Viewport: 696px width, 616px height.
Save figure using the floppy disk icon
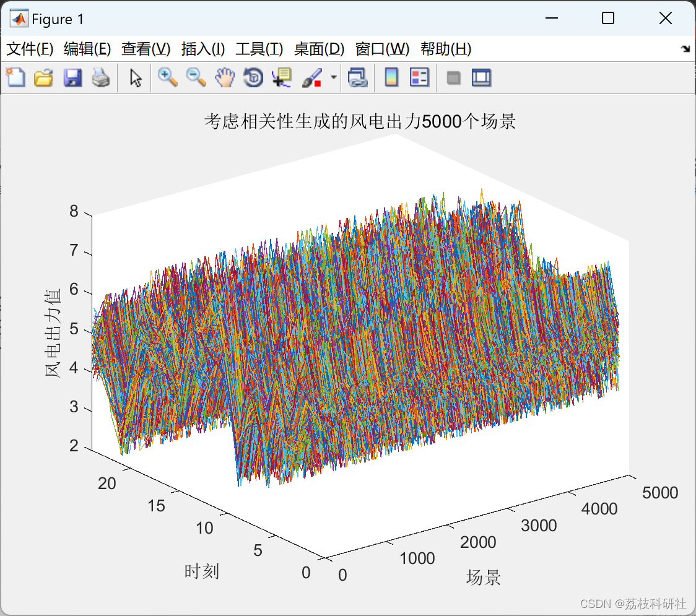pos(72,77)
